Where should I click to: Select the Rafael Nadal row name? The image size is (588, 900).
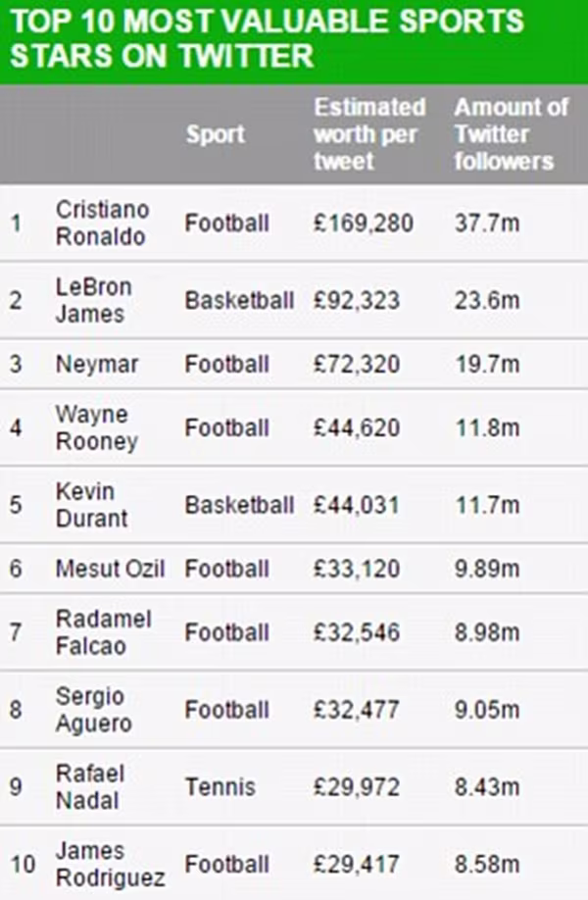click(89, 787)
